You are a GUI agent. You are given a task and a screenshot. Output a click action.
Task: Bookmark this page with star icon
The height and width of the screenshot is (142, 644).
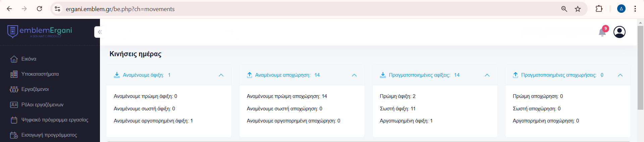pos(578,9)
